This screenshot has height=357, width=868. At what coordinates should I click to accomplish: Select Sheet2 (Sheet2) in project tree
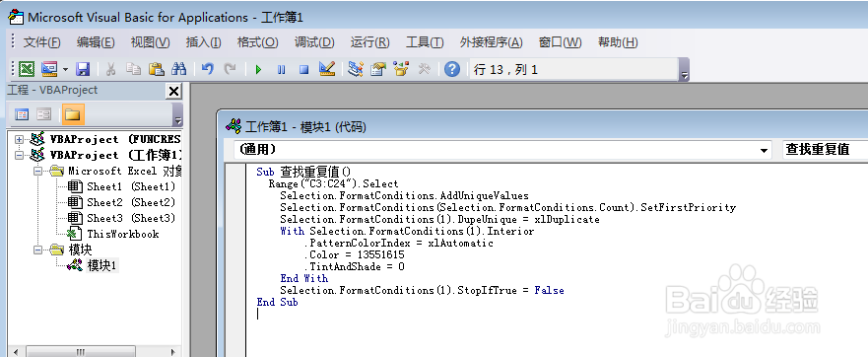(131, 202)
